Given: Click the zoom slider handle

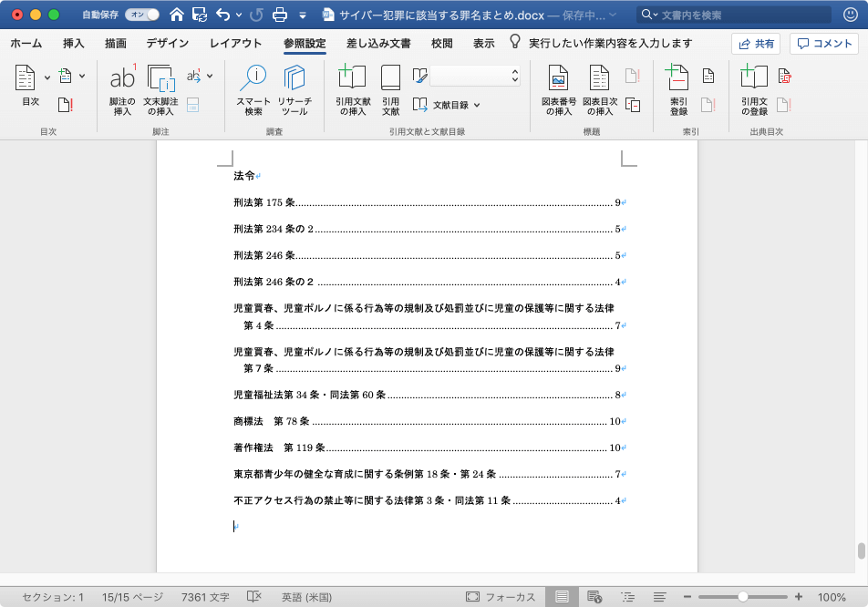Looking at the screenshot, I should [743, 596].
